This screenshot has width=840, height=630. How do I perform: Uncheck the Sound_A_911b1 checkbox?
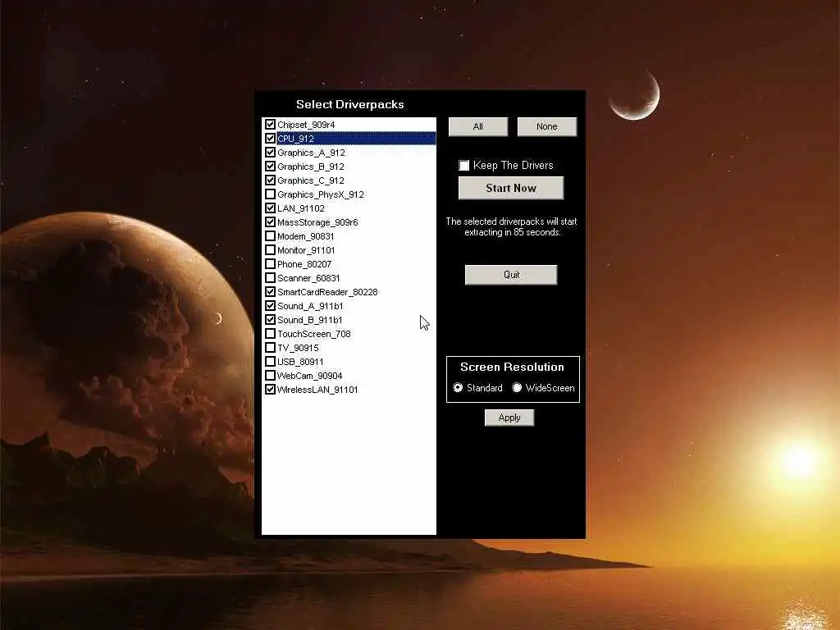pos(270,305)
